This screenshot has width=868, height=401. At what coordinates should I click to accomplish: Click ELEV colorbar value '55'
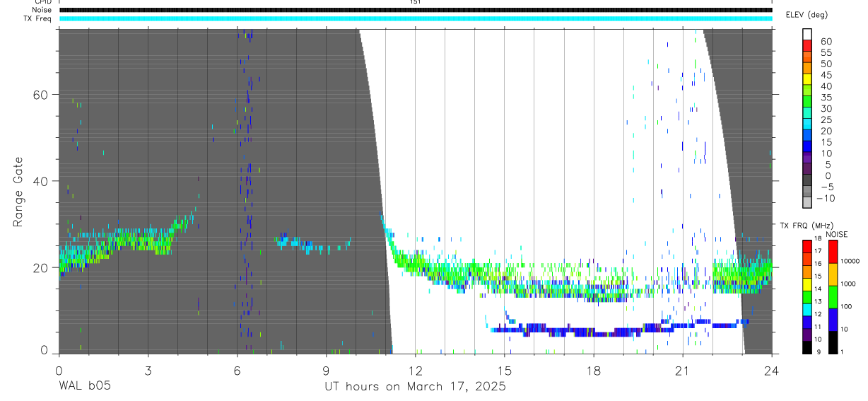[x=826, y=52]
